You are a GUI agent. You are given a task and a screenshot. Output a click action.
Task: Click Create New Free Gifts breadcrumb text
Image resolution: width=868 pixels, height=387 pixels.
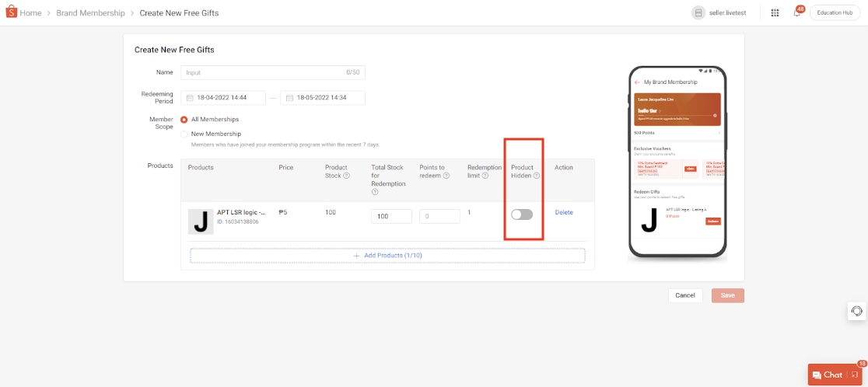(179, 12)
